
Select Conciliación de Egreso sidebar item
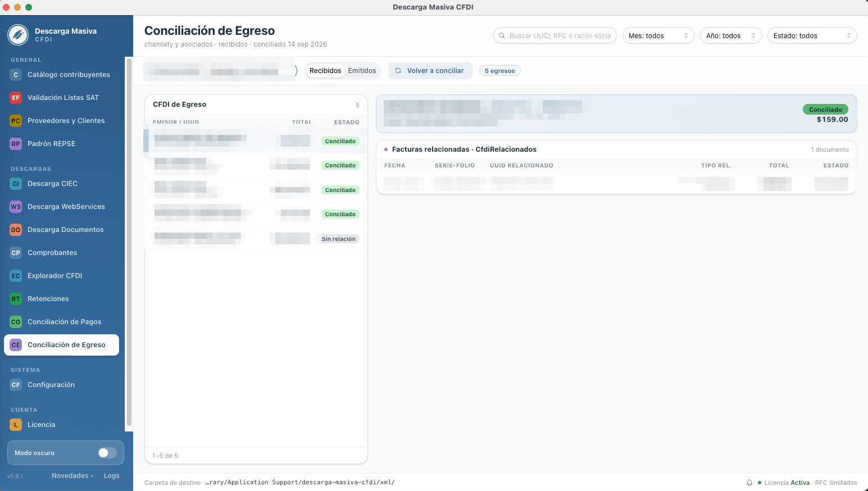pyautogui.click(x=61, y=345)
